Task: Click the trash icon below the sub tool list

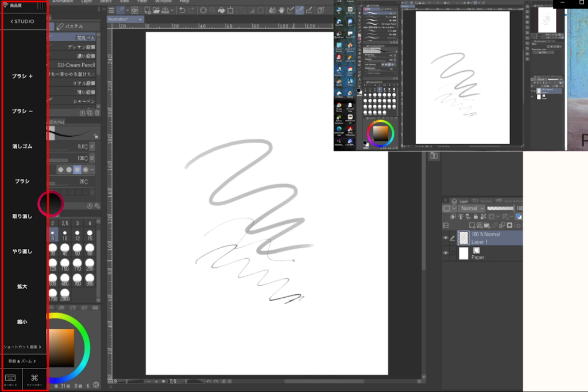Action: point(97,113)
